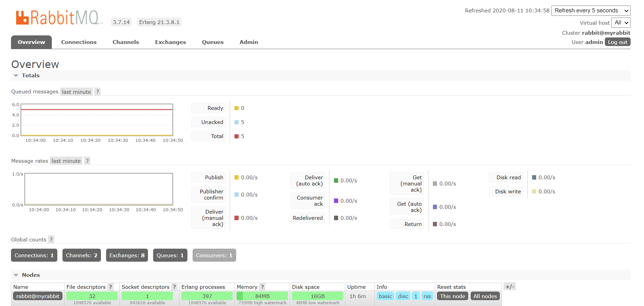Click the Unacked light blue swatch
Image resolution: width=644 pixels, height=306 pixels.
pyautogui.click(x=237, y=122)
